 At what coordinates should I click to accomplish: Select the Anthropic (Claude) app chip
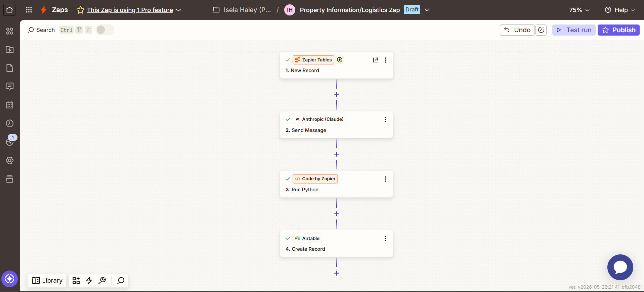tap(319, 119)
